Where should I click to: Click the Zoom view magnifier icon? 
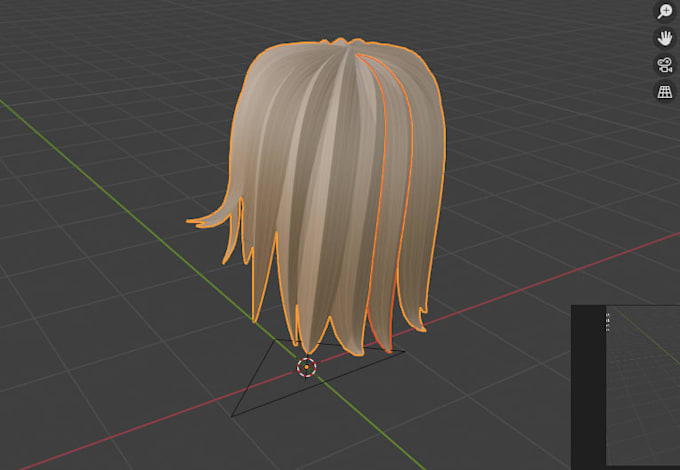coord(664,11)
